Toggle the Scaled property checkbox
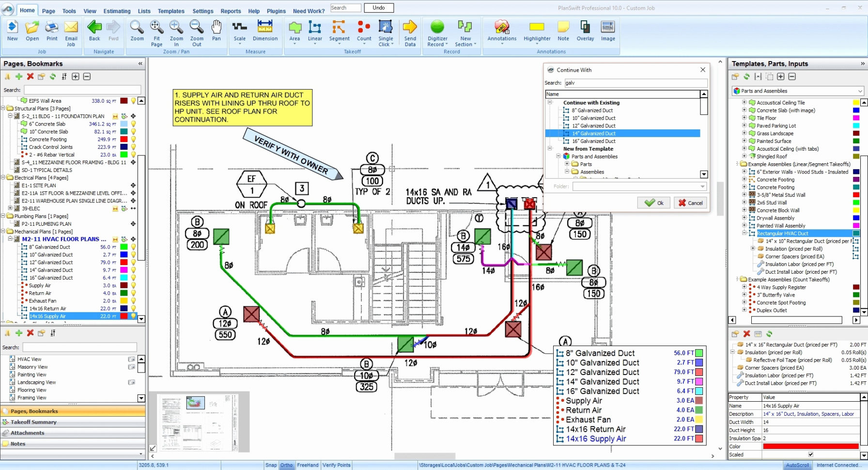Image resolution: width=868 pixels, height=470 pixels. 811,454
